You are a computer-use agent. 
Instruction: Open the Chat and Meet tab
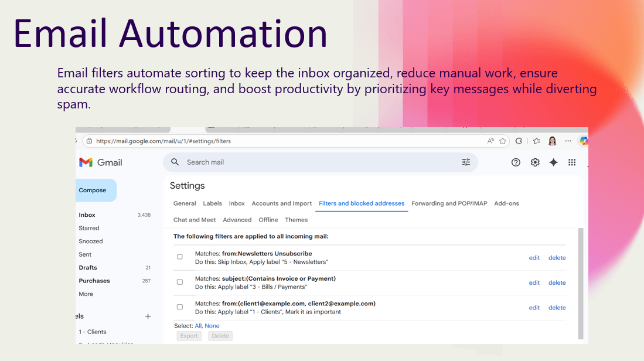tap(195, 220)
